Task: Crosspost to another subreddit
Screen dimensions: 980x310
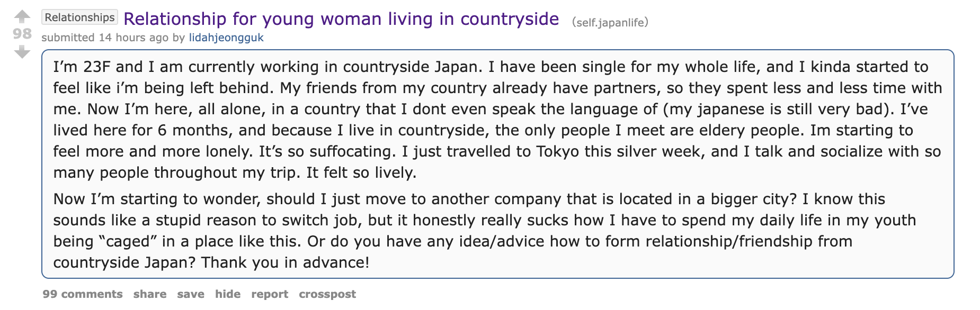Action: pyautogui.click(x=327, y=294)
